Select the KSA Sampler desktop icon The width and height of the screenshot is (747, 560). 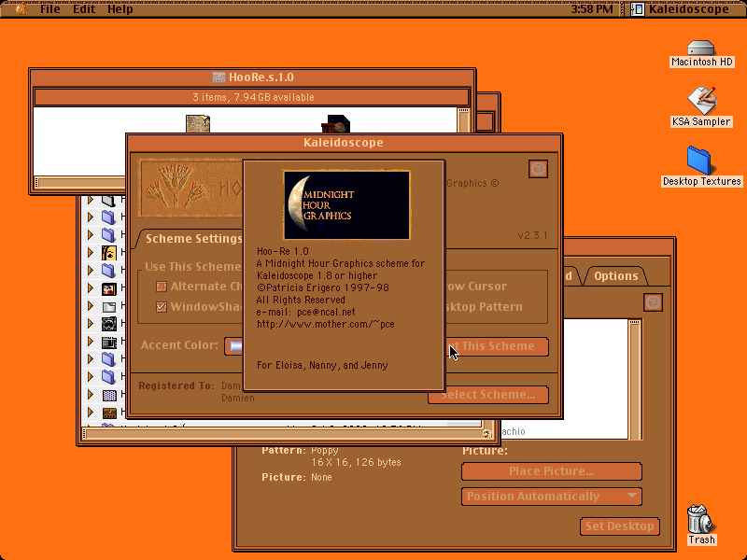[x=701, y=100]
